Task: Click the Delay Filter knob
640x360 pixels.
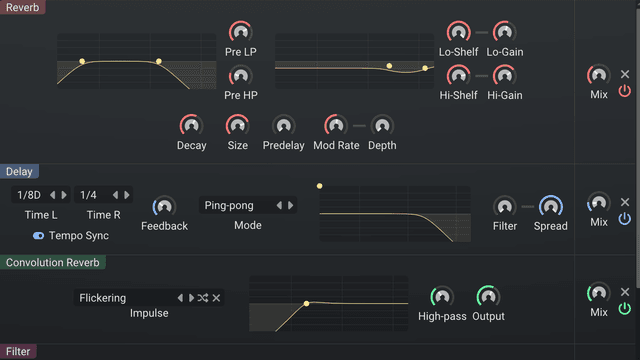Action: click(x=504, y=207)
